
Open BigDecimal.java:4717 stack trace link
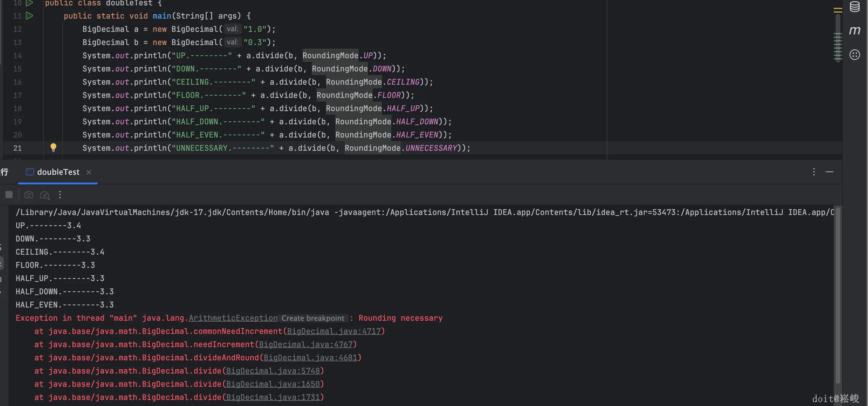(x=333, y=331)
